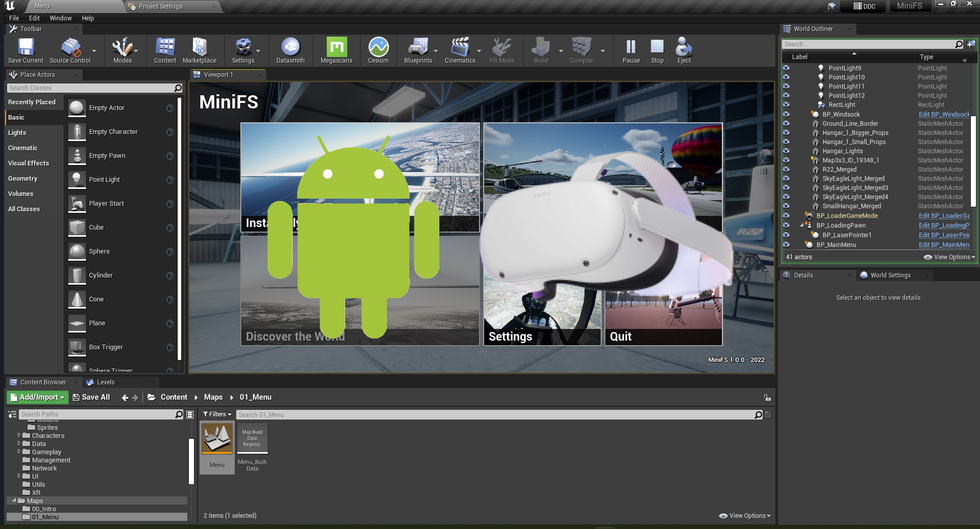
Task: Stop the play session
Action: (x=657, y=50)
